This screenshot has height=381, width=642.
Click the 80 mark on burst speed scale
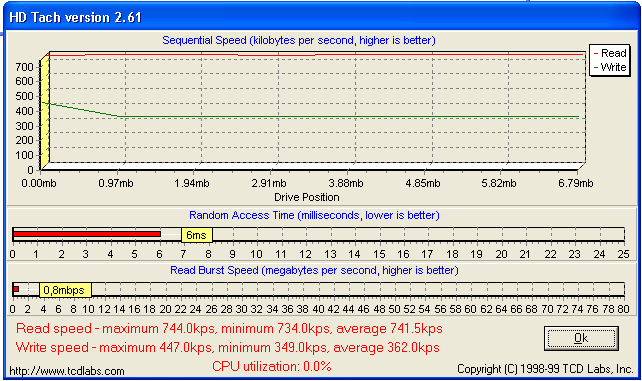pyautogui.click(x=623, y=309)
